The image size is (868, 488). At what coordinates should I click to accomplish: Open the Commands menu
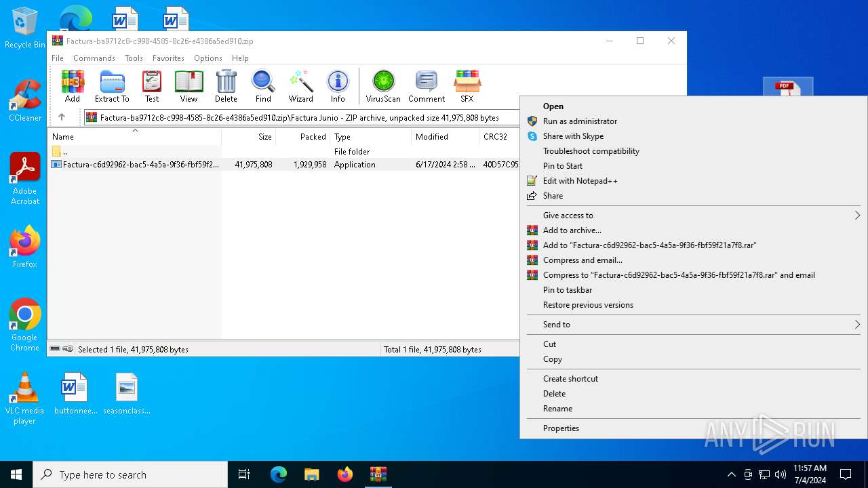94,58
